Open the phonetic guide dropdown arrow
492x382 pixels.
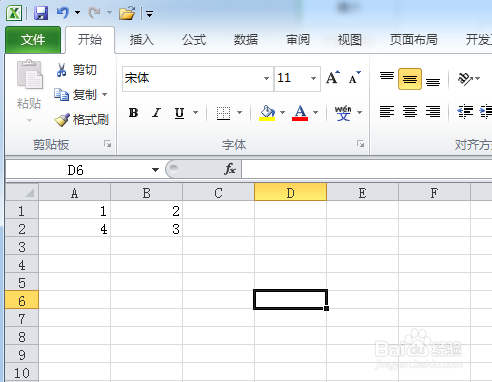[360, 113]
